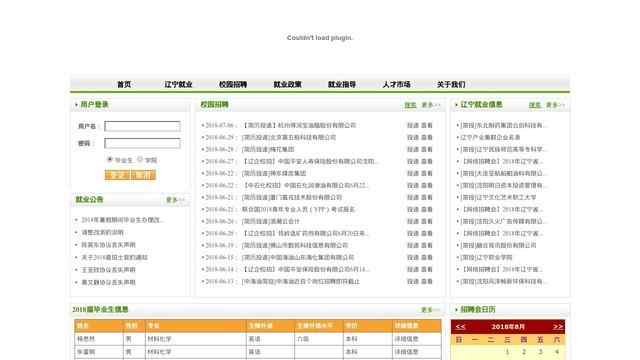Click 投递 on the 2018-06-13 row
Screen dimensions: 640x360
413,282
